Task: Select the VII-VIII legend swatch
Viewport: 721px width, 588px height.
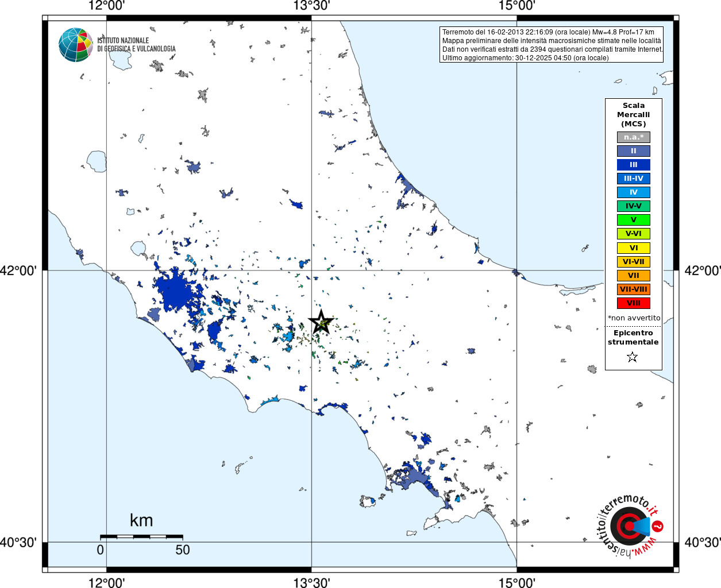Action: 634,289
